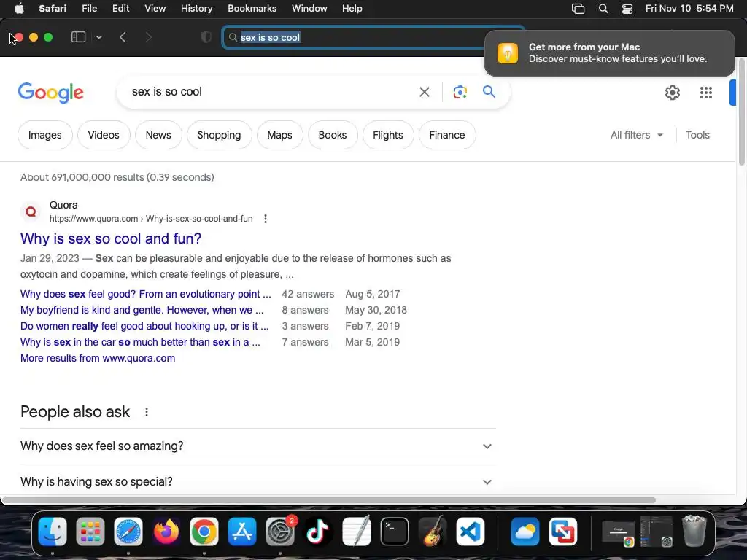This screenshot has width=747, height=560.
Task: Expand the All filters dropdown
Action: tap(637, 135)
